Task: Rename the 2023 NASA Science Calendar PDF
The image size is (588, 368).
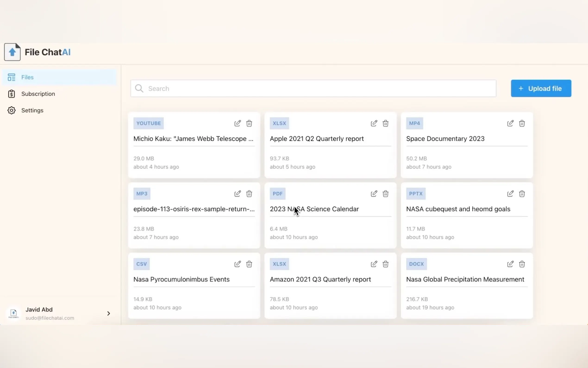Action: click(x=374, y=194)
